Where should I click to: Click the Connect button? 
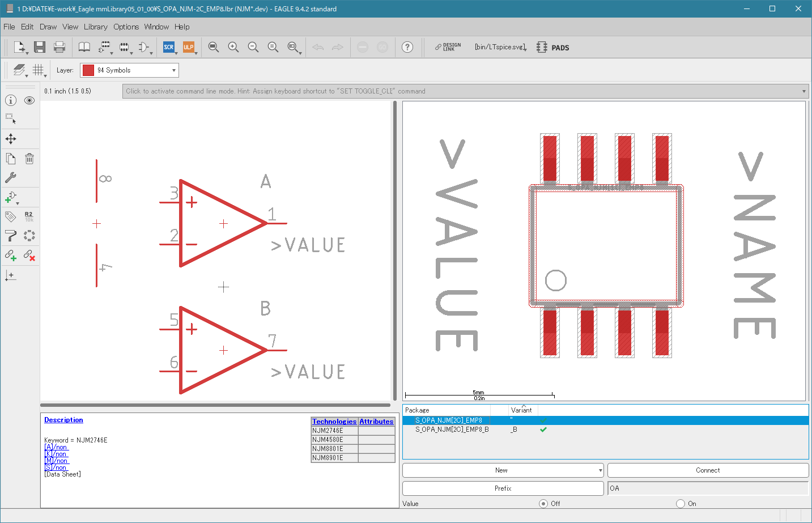click(708, 470)
